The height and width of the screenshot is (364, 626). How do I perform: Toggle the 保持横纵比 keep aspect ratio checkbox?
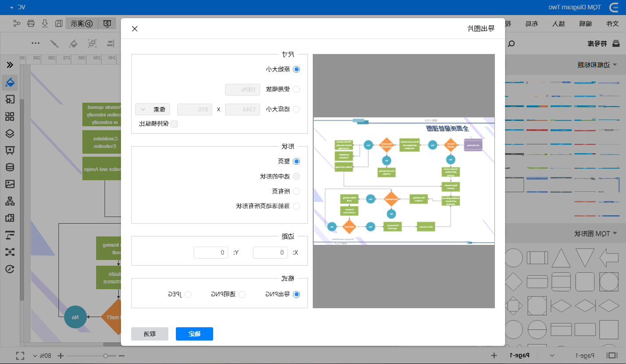coord(174,124)
